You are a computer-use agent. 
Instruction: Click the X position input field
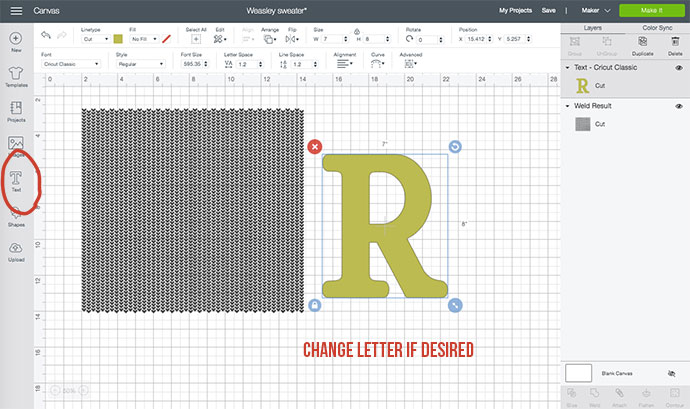click(x=476, y=39)
